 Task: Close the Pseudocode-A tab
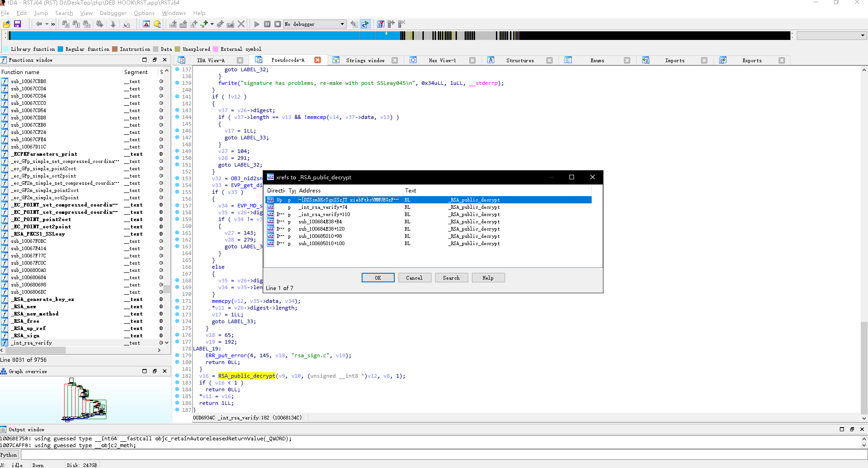point(318,60)
